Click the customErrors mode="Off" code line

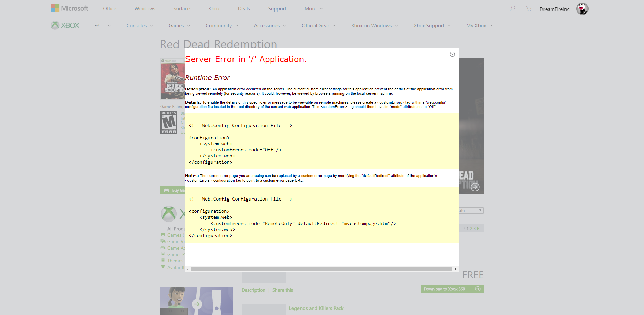coord(246,150)
